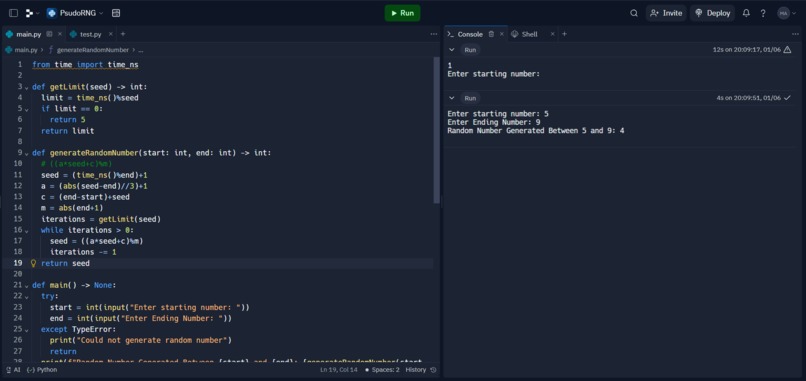
Task: Click the Deploy button
Action: pyautogui.click(x=712, y=13)
